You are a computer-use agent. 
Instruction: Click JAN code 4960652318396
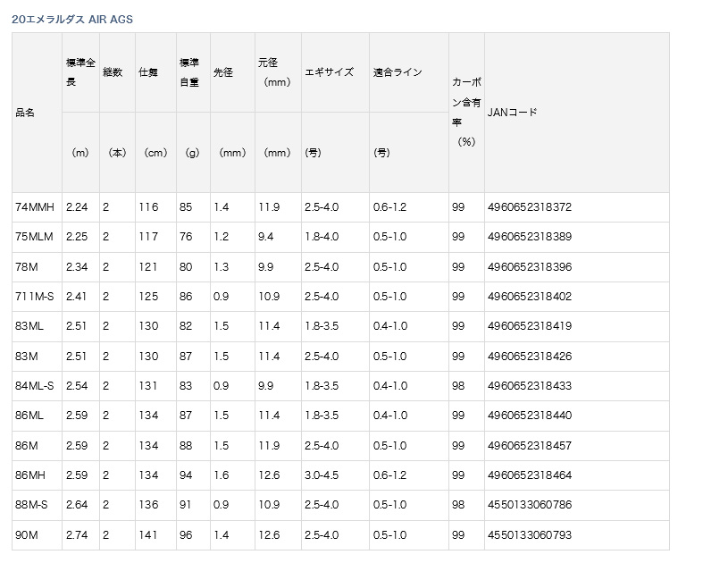click(x=530, y=267)
